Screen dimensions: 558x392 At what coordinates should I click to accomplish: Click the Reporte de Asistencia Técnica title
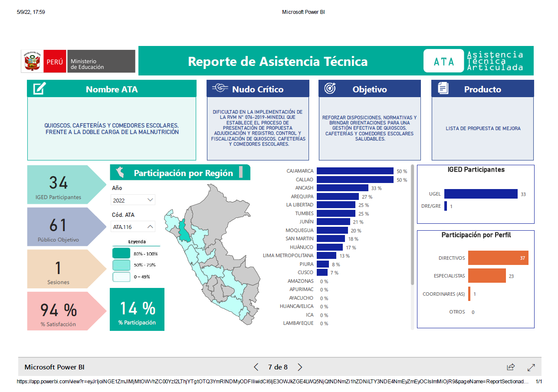[278, 62]
